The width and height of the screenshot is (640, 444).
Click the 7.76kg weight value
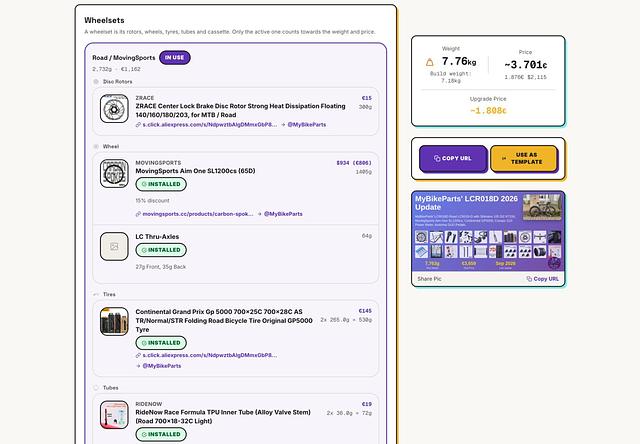[459, 62]
